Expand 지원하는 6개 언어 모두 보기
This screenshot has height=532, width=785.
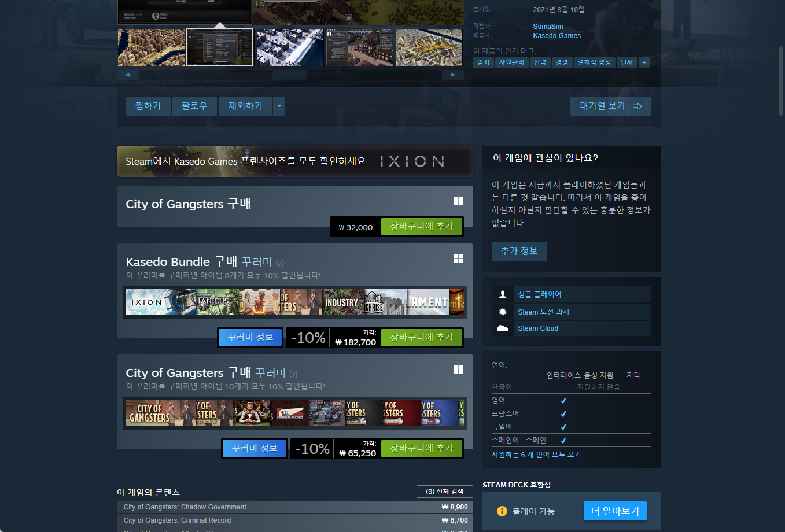pos(536,455)
